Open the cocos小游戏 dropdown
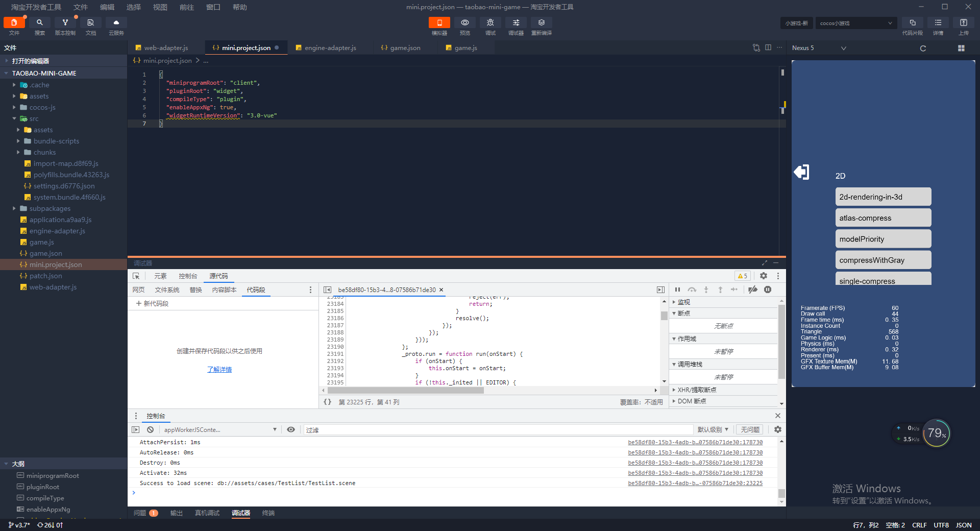This screenshot has width=980, height=531. pyautogui.click(x=856, y=23)
